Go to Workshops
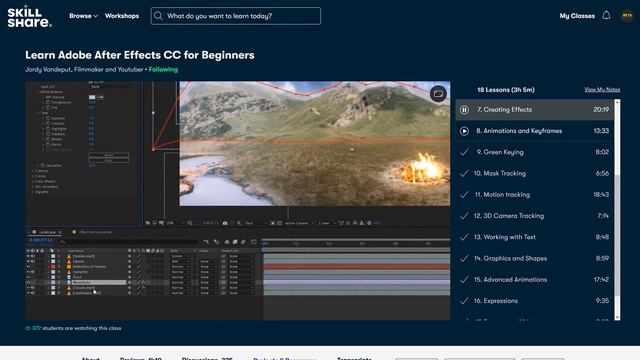 (122, 16)
